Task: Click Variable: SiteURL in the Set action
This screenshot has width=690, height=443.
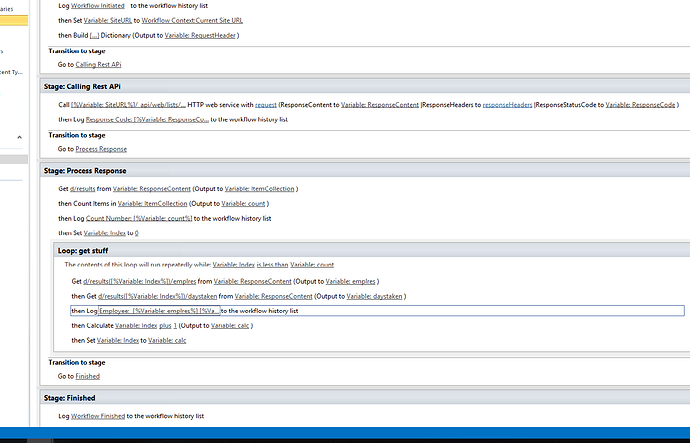Action: coord(108,20)
